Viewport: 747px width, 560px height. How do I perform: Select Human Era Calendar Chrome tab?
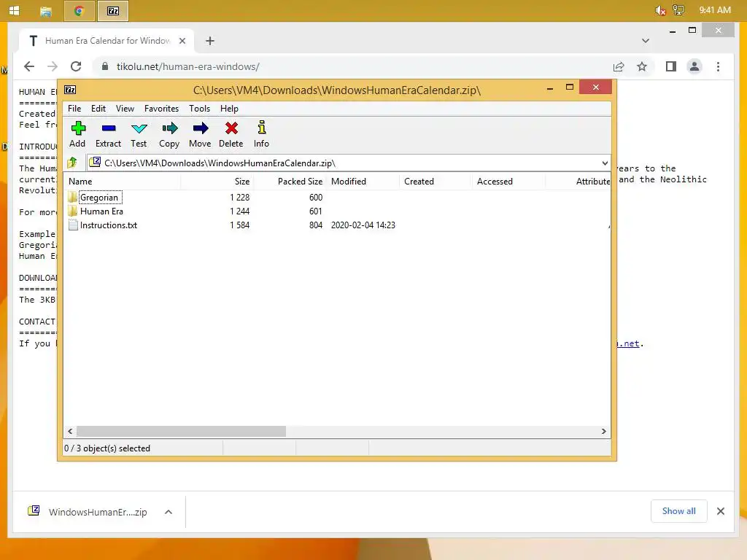pos(107,41)
